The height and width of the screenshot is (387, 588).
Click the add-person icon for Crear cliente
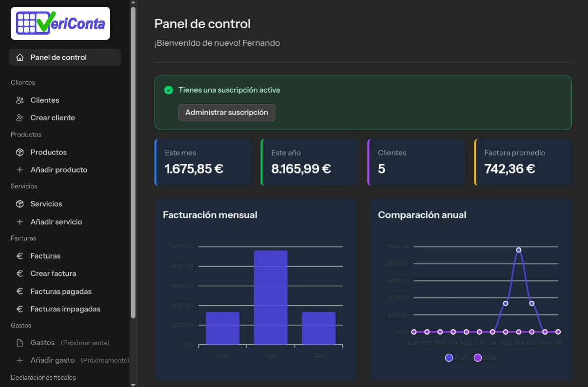click(20, 117)
